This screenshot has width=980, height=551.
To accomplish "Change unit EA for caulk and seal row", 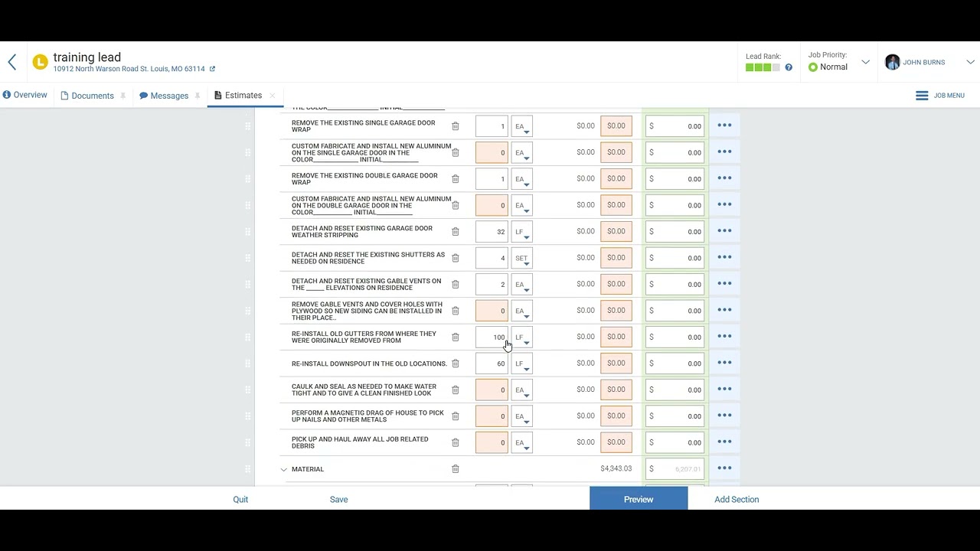I will tap(521, 390).
